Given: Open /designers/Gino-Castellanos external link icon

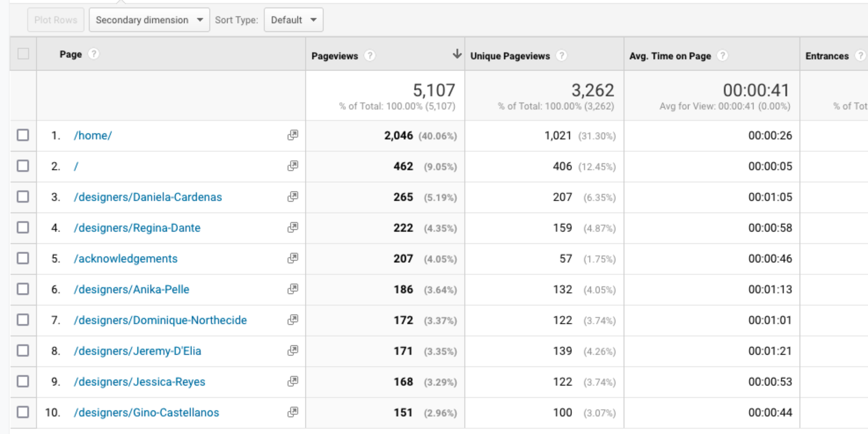Looking at the screenshot, I should pyautogui.click(x=293, y=412).
